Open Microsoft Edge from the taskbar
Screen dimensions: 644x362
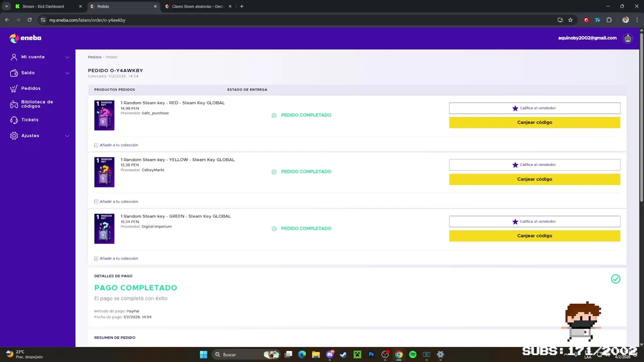[302, 354]
